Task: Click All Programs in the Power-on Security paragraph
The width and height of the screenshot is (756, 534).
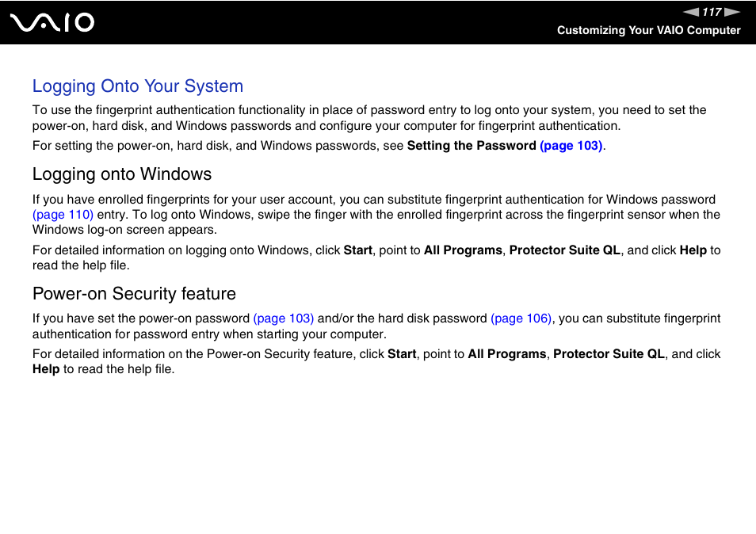Action: 506,354
